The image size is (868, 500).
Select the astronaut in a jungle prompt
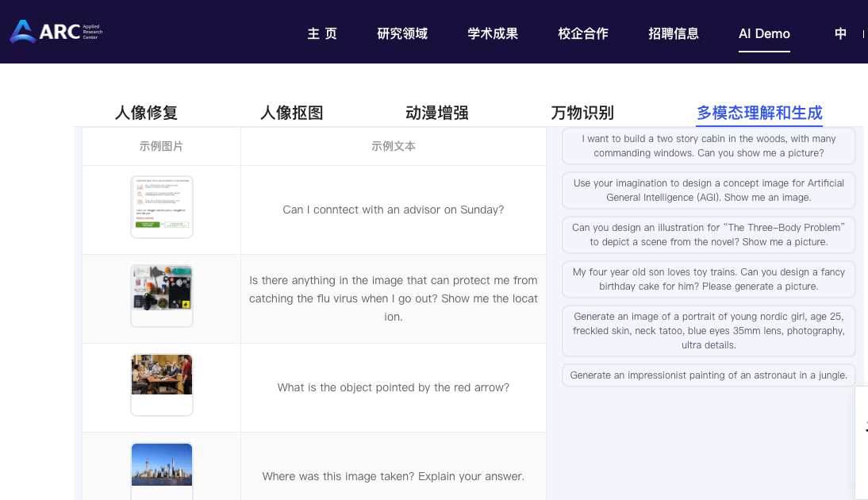709,375
